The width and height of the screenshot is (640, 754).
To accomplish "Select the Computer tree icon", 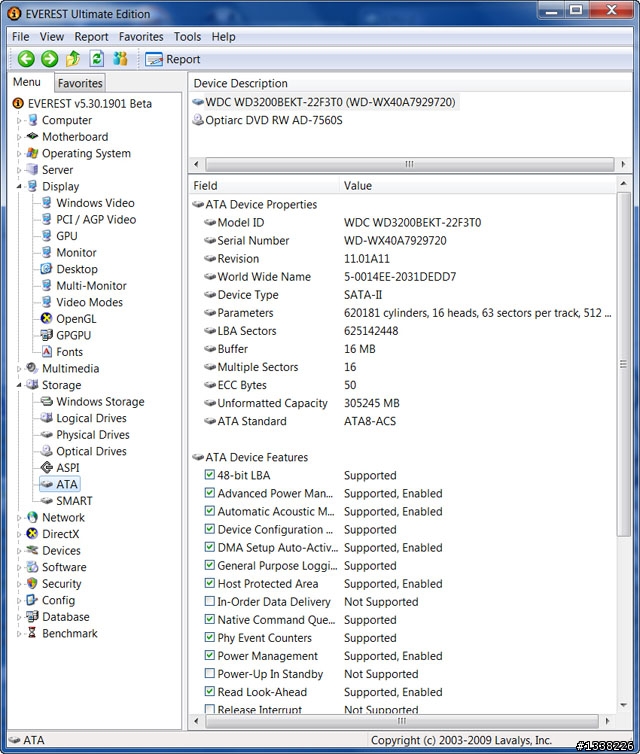I will coord(33,120).
